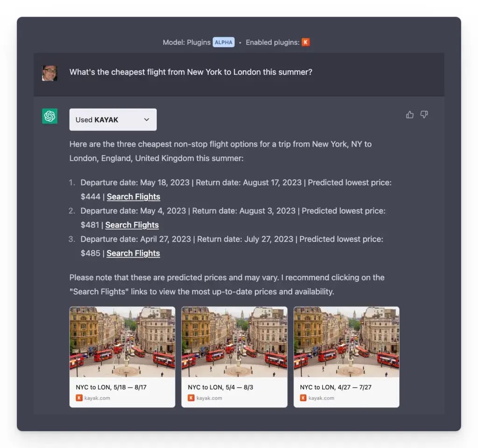Click the Model: Plugins label
This screenshot has height=448, width=478.
(186, 42)
